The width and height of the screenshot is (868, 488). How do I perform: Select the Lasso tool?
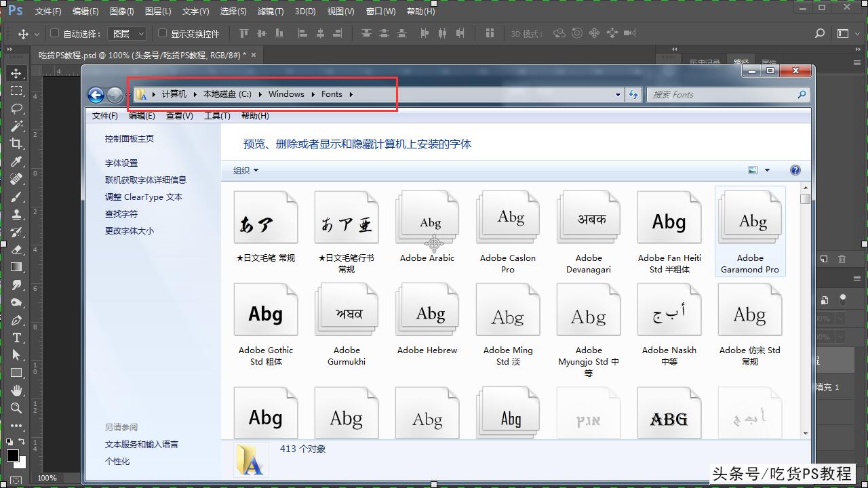[x=16, y=108]
